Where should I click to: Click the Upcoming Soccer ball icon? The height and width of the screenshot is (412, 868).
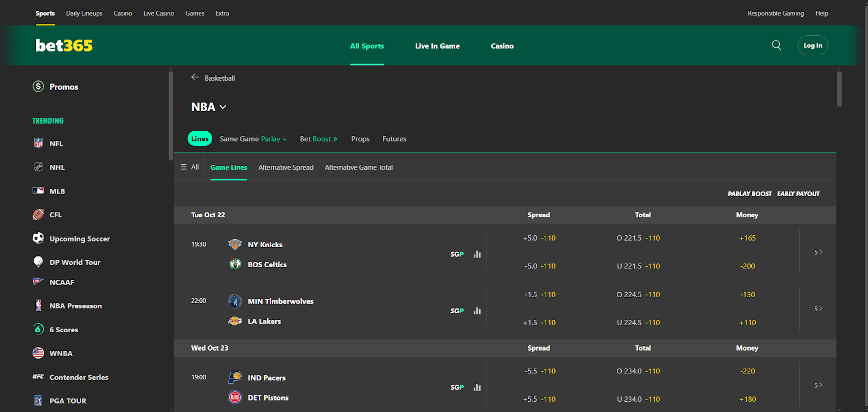point(38,238)
